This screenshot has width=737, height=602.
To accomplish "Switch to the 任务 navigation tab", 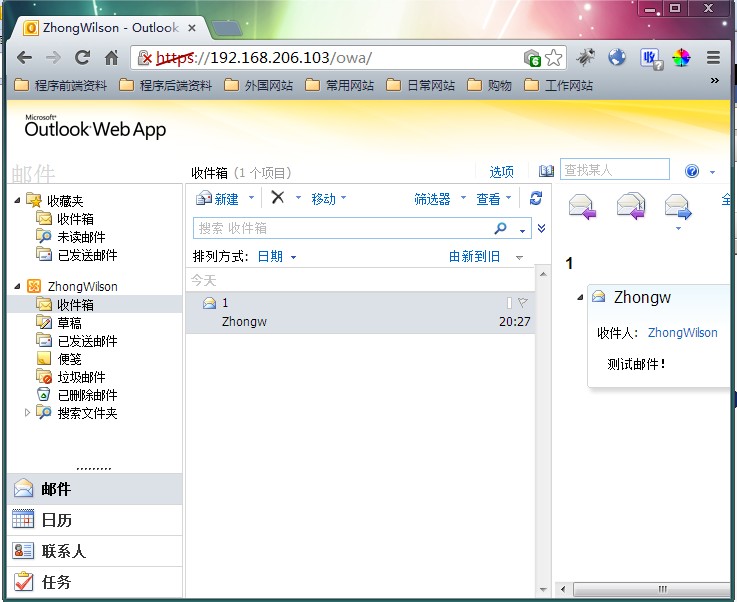I will (94, 582).
